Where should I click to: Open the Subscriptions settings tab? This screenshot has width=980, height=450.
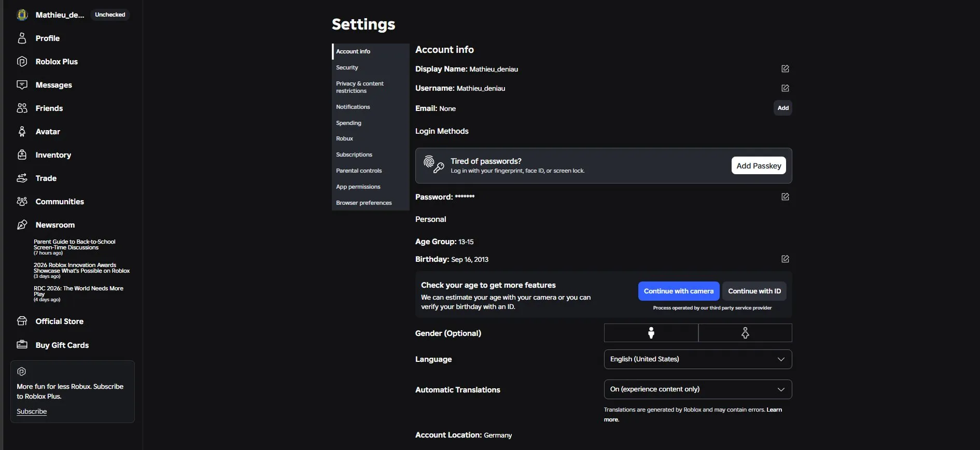[x=371, y=154]
